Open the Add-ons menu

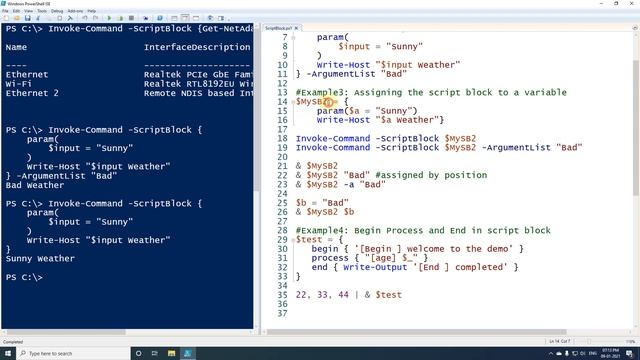point(75,11)
